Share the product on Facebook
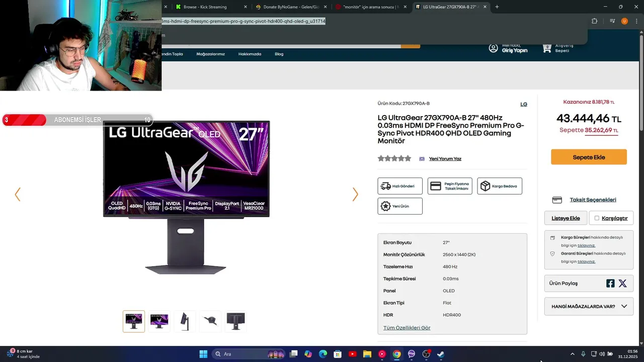Viewport: 644px width, 362px height. (610, 283)
